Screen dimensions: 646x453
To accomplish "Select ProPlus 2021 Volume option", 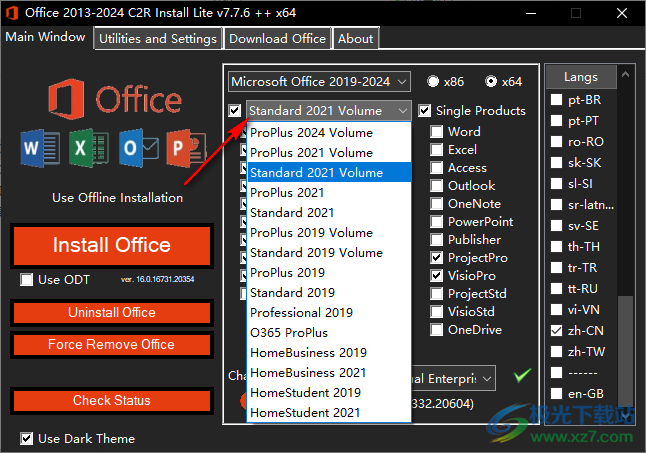I will tap(329, 153).
